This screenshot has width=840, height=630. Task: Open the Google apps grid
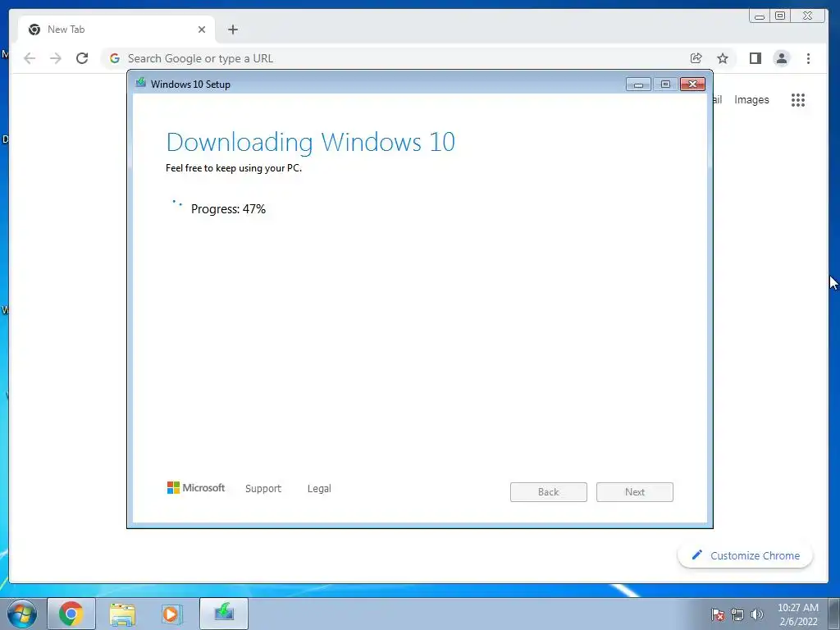[x=798, y=99]
